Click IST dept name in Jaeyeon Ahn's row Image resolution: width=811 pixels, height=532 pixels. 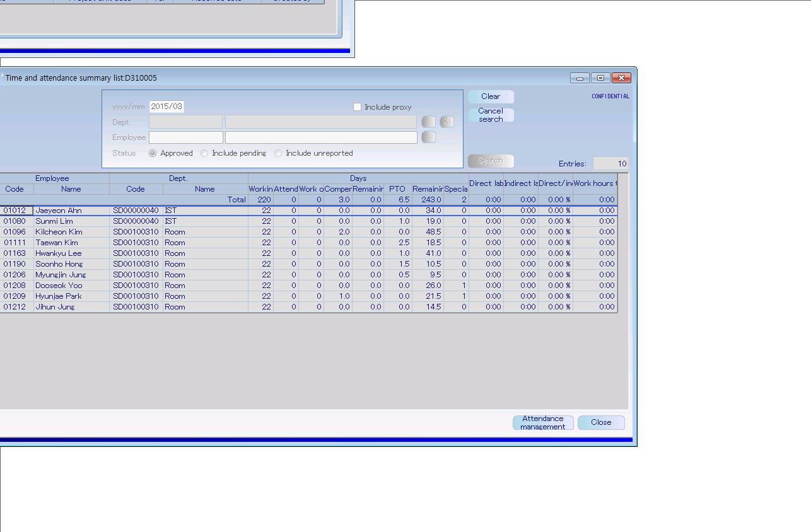206,211
